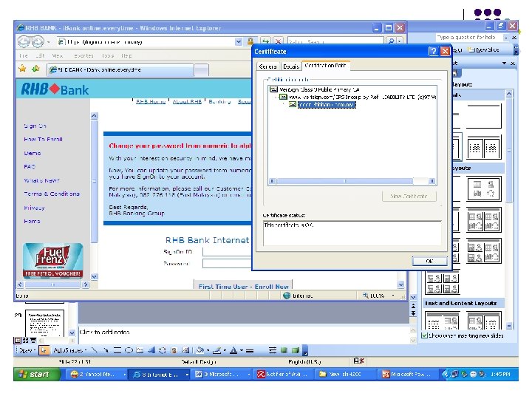
Task: Open the IE Help menu
Action: click(126, 55)
